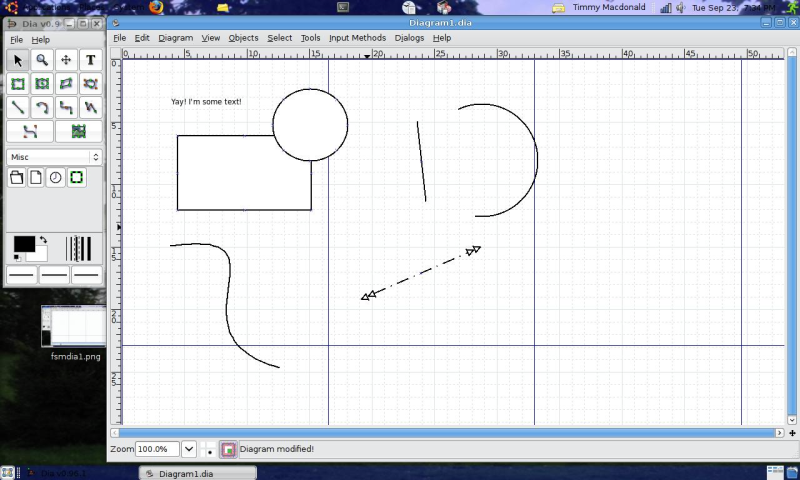Select the Arc drawing tool
800x480 pixels.
click(x=42, y=107)
